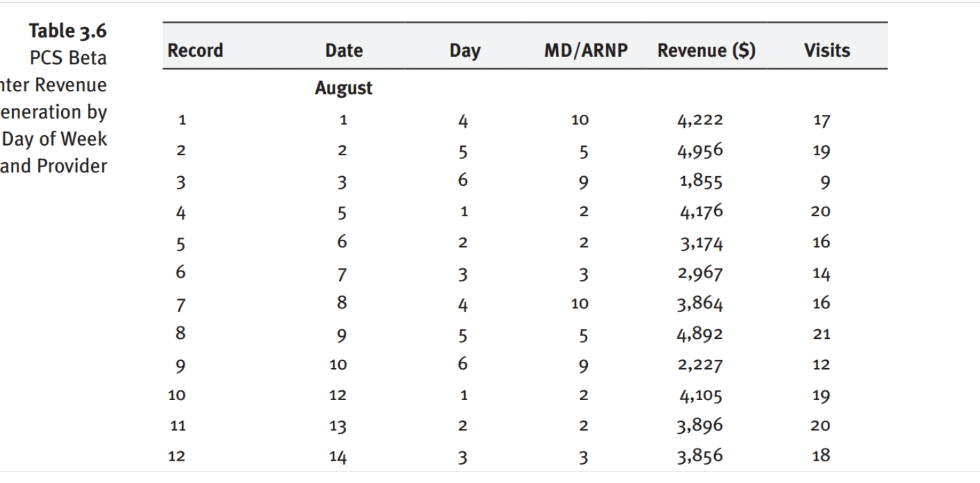980x483 pixels.
Task: Click the Record column header
Action: click(195, 51)
